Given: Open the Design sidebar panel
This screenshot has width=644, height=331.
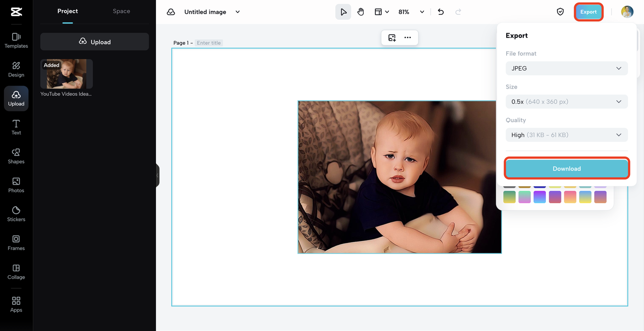Looking at the screenshot, I should coord(16,69).
